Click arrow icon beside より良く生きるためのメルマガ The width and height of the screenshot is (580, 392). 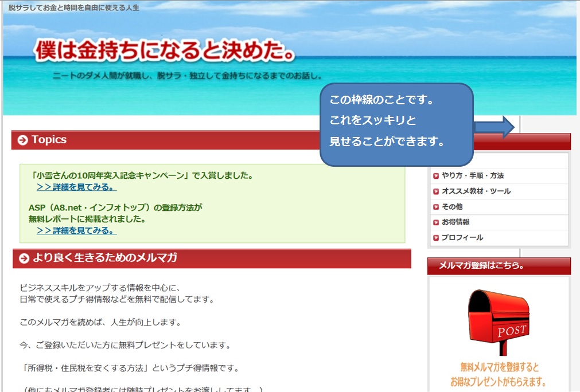(24, 258)
